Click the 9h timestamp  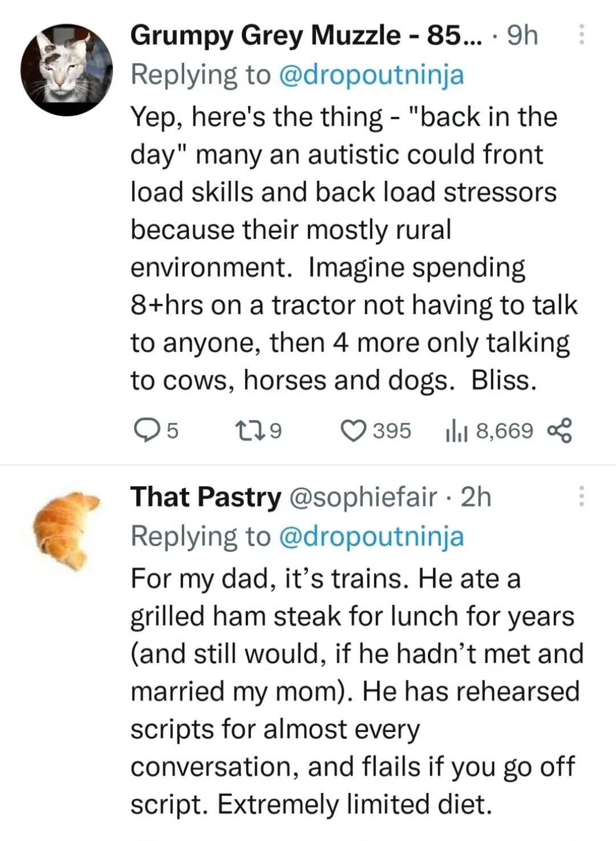522,36
